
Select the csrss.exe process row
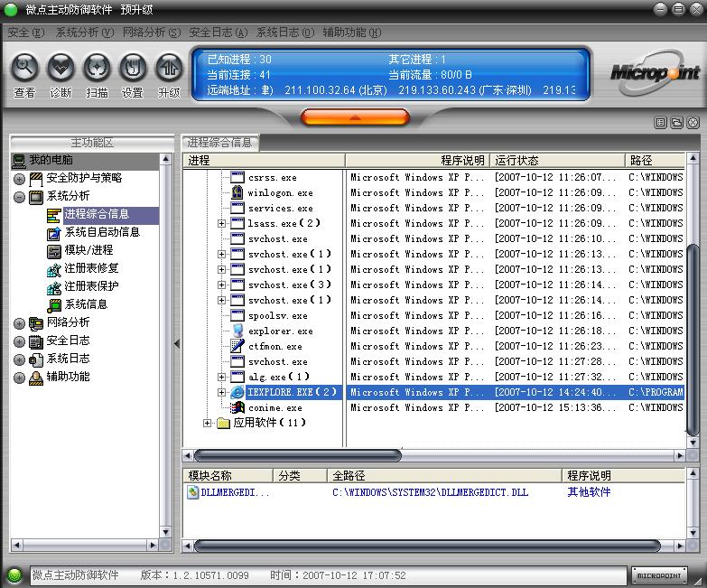pyautogui.click(x=433, y=177)
